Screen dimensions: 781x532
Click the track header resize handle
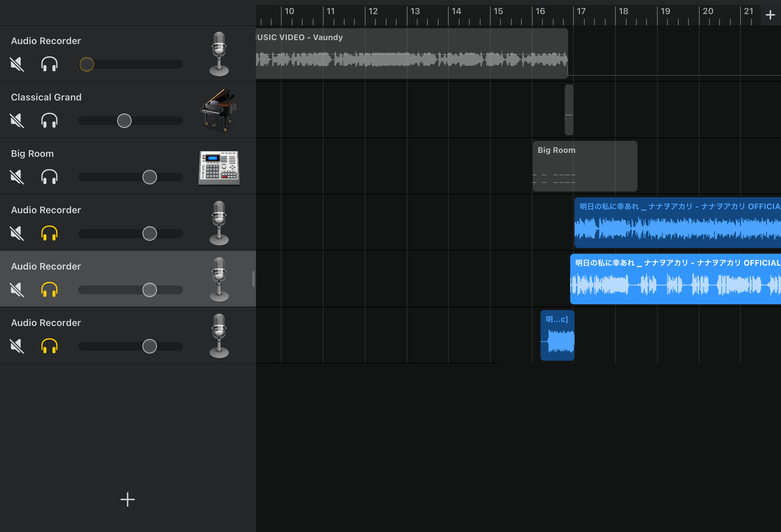[x=253, y=279]
